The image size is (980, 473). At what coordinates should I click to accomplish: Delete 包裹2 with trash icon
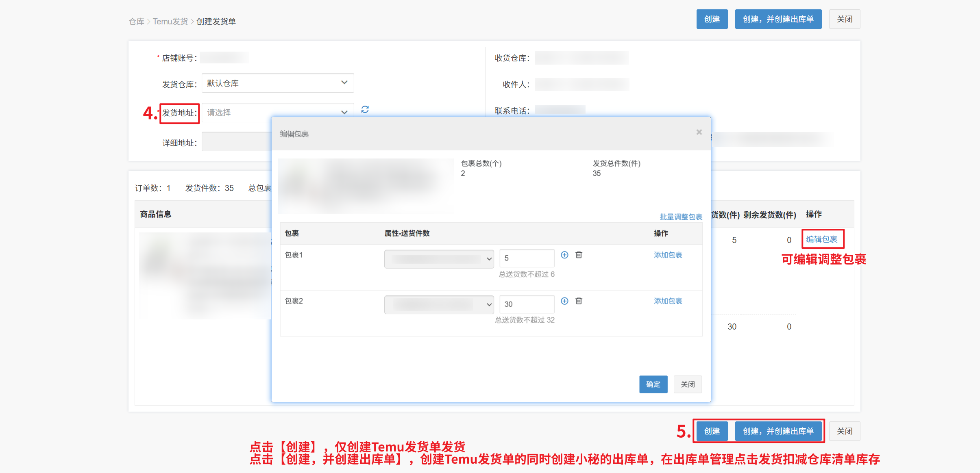pos(579,301)
